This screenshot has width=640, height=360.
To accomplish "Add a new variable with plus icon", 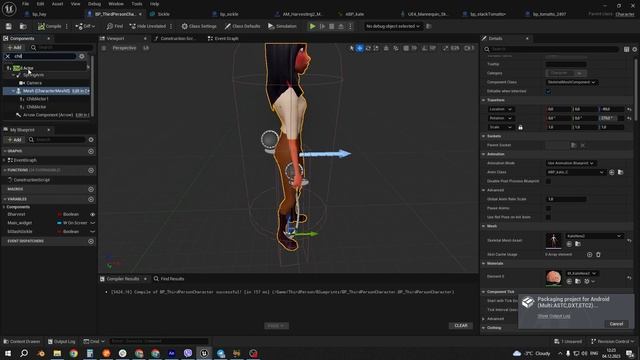I will (x=91, y=199).
